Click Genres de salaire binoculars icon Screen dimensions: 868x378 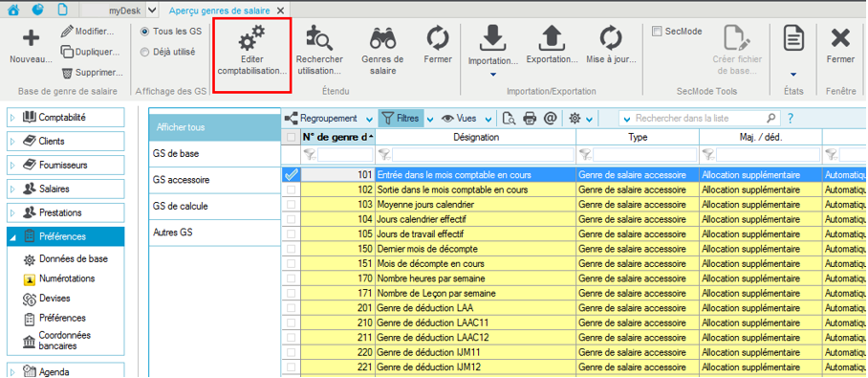click(x=382, y=51)
